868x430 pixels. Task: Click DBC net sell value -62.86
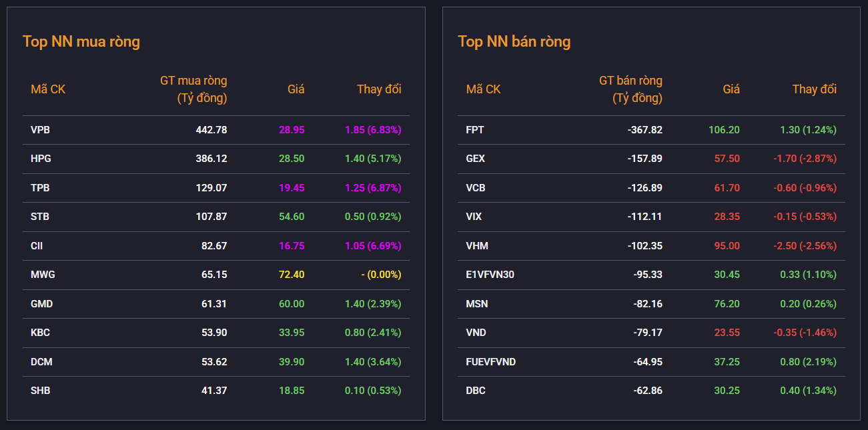point(648,391)
